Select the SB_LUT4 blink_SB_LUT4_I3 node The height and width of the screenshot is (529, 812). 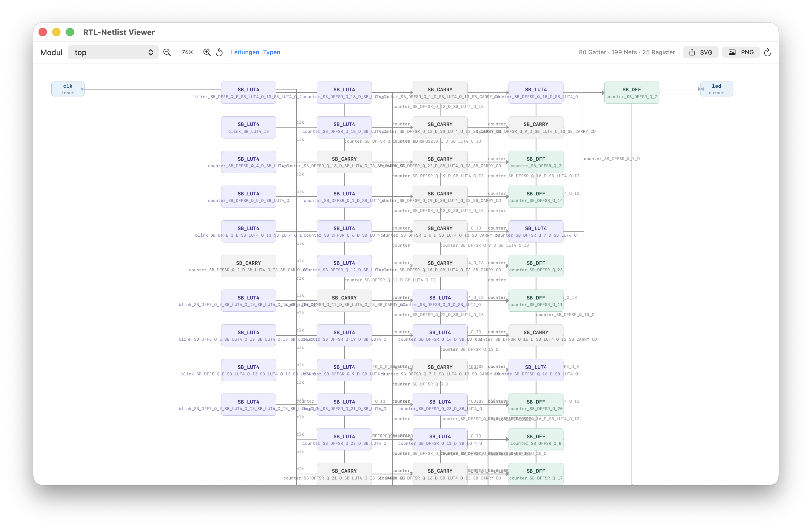pos(248,127)
